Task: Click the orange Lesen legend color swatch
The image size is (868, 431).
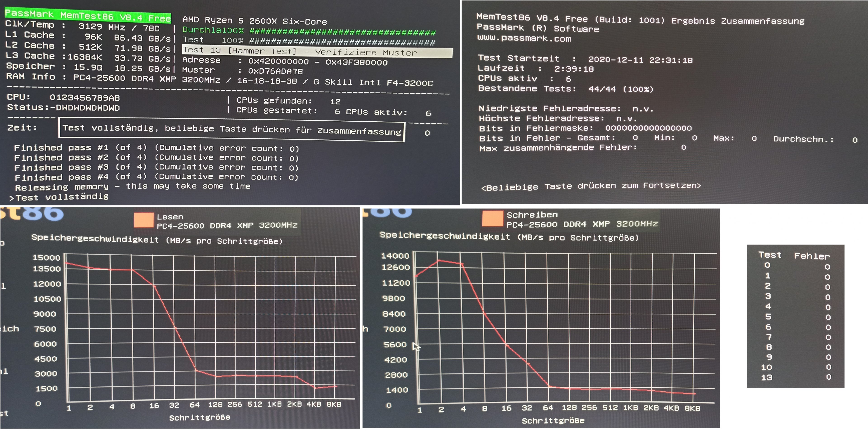Action: click(x=144, y=220)
